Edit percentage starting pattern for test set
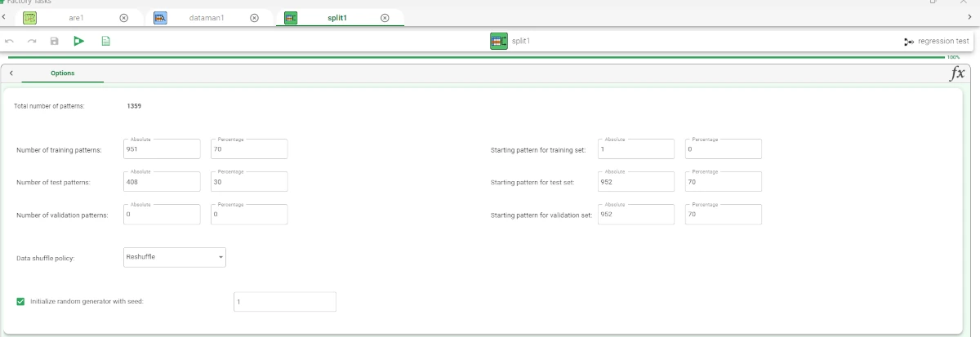The width and height of the screenshot is (980, 337). tap(723, 181)
